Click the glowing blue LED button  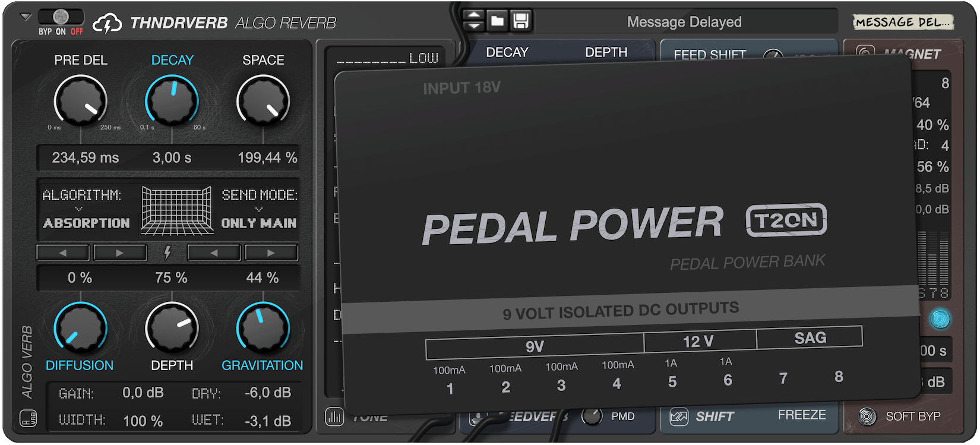point(940,319)
